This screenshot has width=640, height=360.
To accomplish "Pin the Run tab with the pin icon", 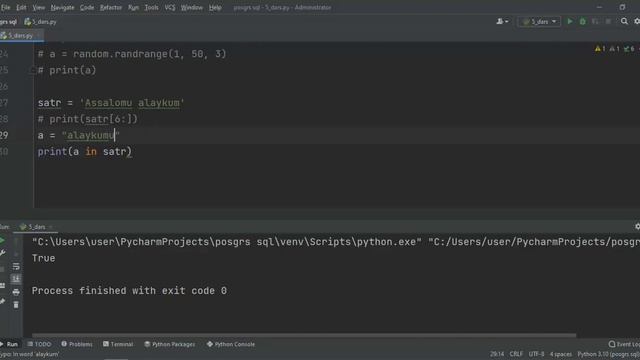I will pos(2,301).
